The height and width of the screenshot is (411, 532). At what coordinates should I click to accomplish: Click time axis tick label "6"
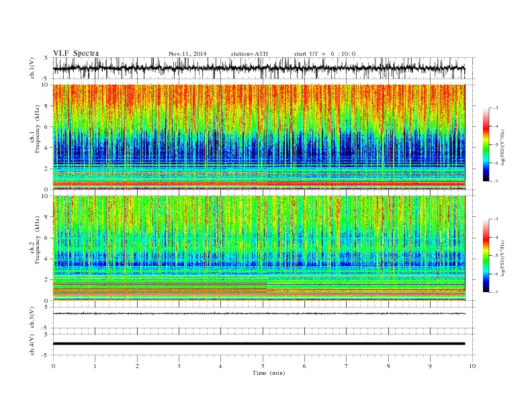[304, 366]
